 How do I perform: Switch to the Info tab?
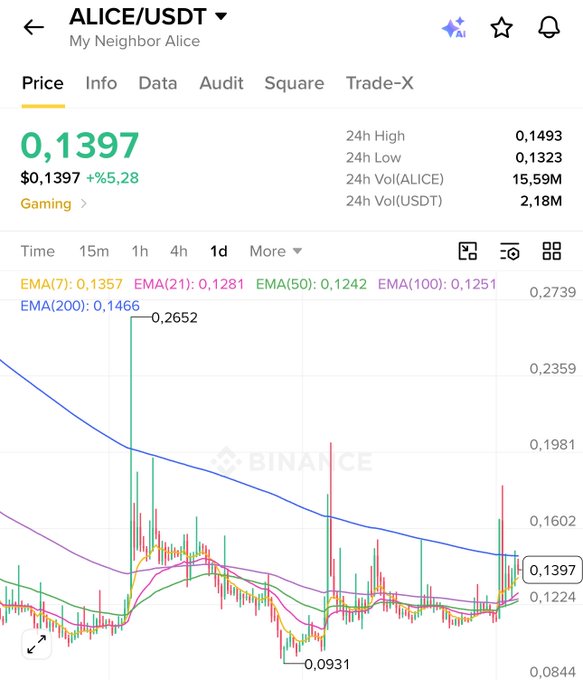point(101,83)
